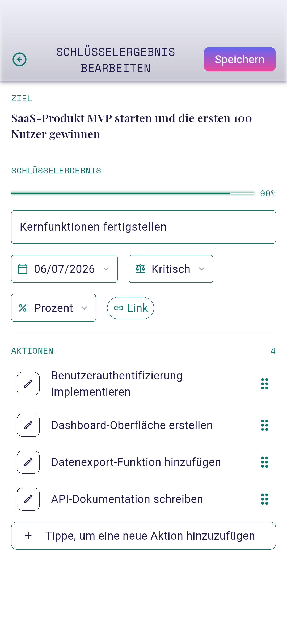Select the API-Dokumentation schreiben action text
287x644 pixels.
(x=127, y=499)
